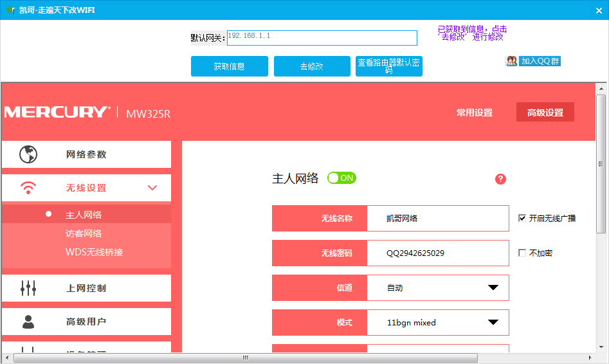Open the 无线设置 menu
The height and width of the screenshot is (364, 609).
[86, 188]
